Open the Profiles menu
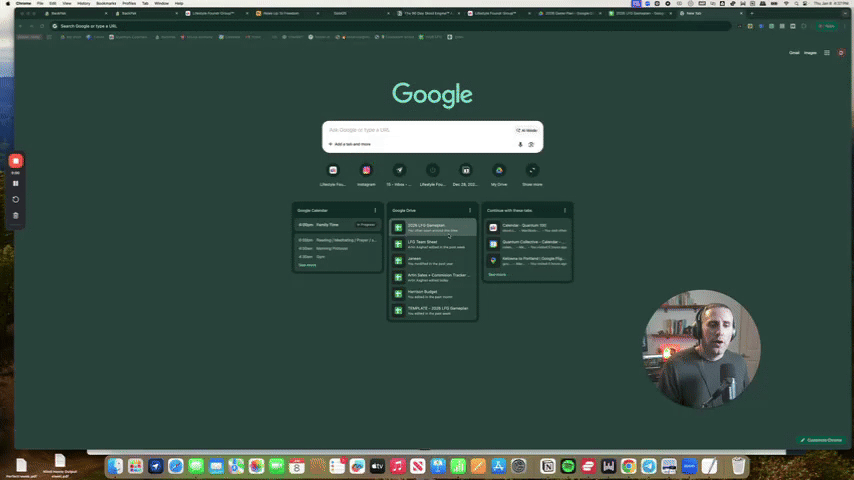This screenshot has height=480, width=854. (129, 3)
